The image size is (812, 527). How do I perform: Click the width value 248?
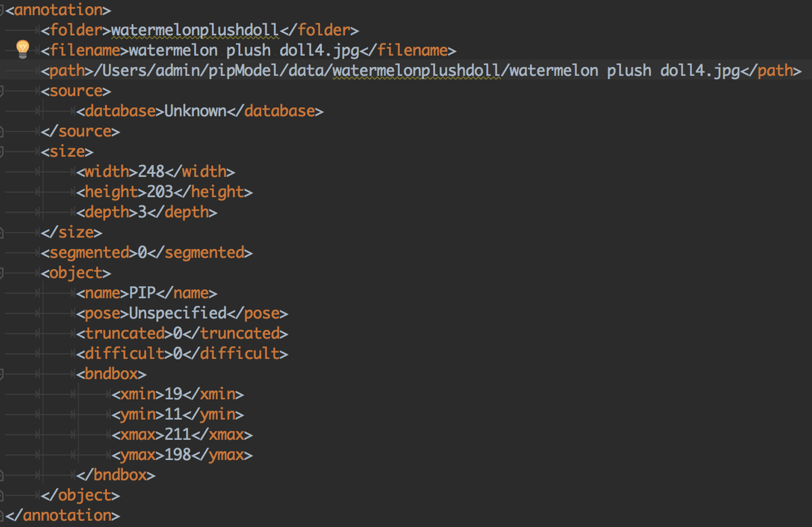(x=151, y=172)
